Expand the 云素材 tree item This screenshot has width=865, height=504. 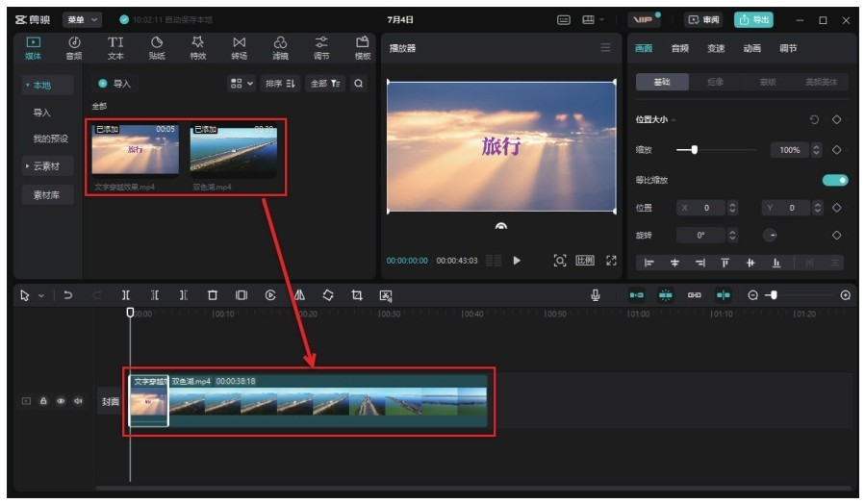(x=27, y=166)
